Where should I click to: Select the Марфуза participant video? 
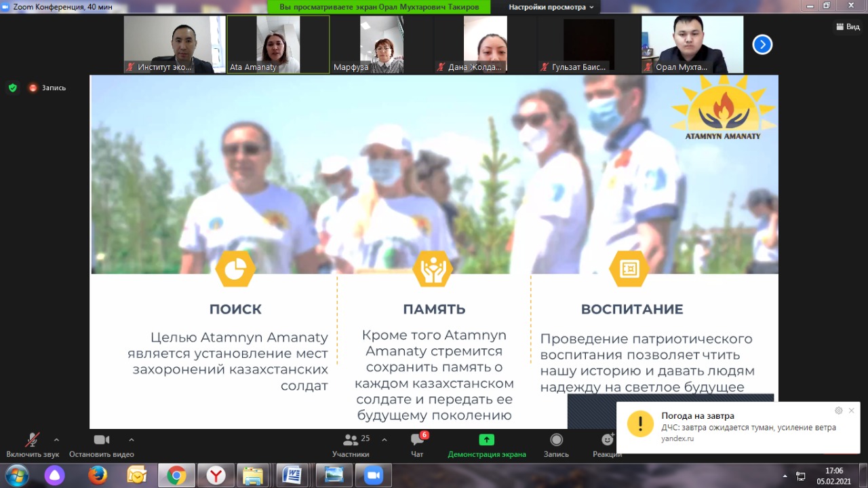[x=382, y=45]
